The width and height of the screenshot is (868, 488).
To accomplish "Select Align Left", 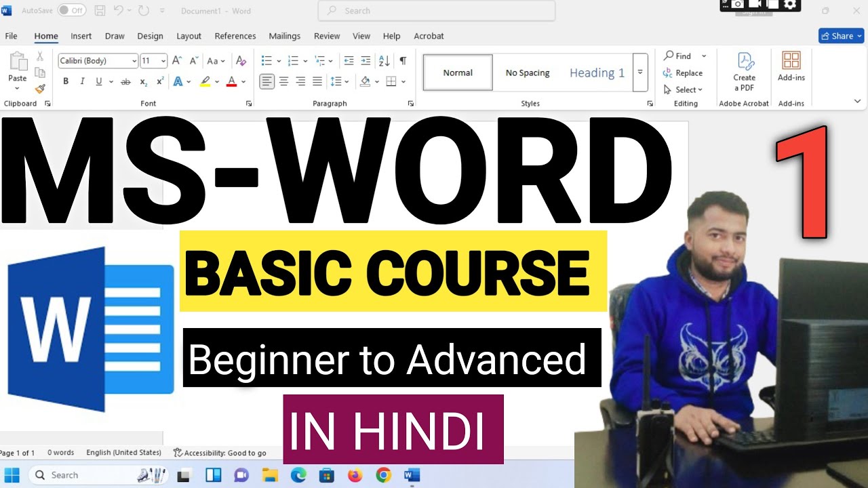I will point(267,81).
